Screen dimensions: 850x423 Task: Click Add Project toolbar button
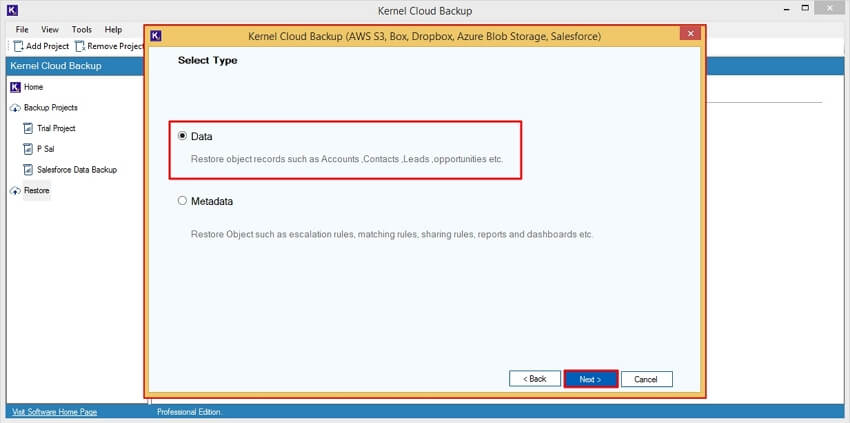(42, 46)
